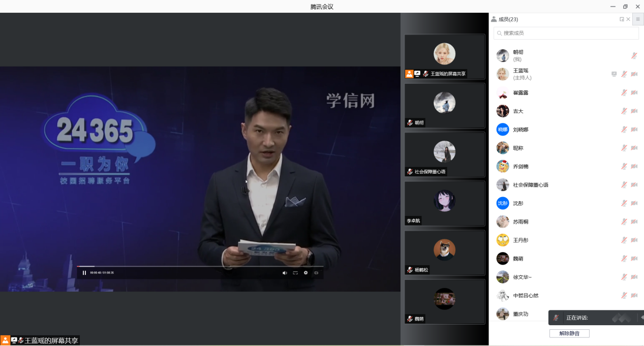Screen dimensions: 644x346
Task: Click 李卓航's video thumbnail
Action: click(444, 203)
